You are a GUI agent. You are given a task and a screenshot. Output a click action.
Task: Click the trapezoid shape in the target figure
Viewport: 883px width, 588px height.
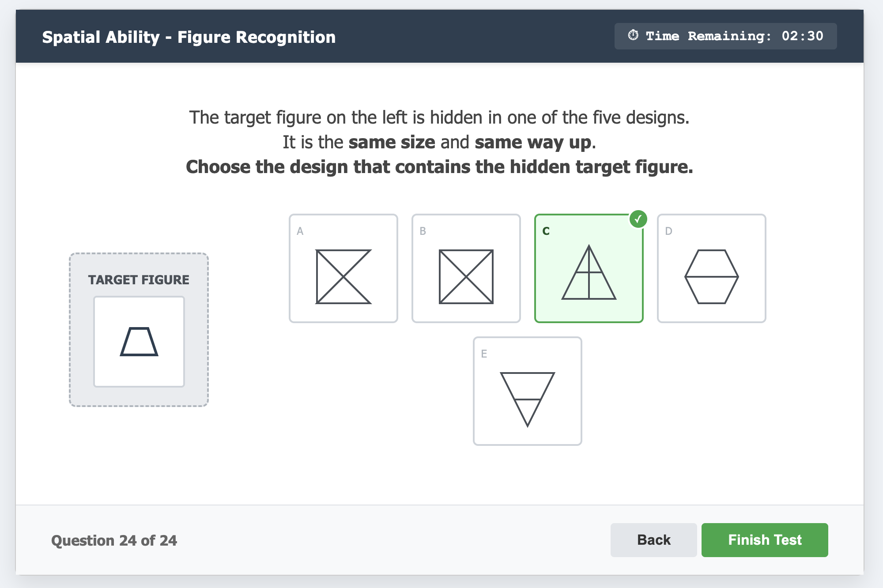pyautogui.click(x=139, y=342)
